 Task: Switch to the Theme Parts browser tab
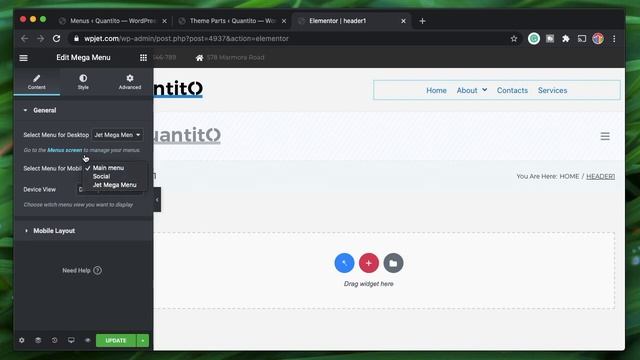tap(233, 21)
